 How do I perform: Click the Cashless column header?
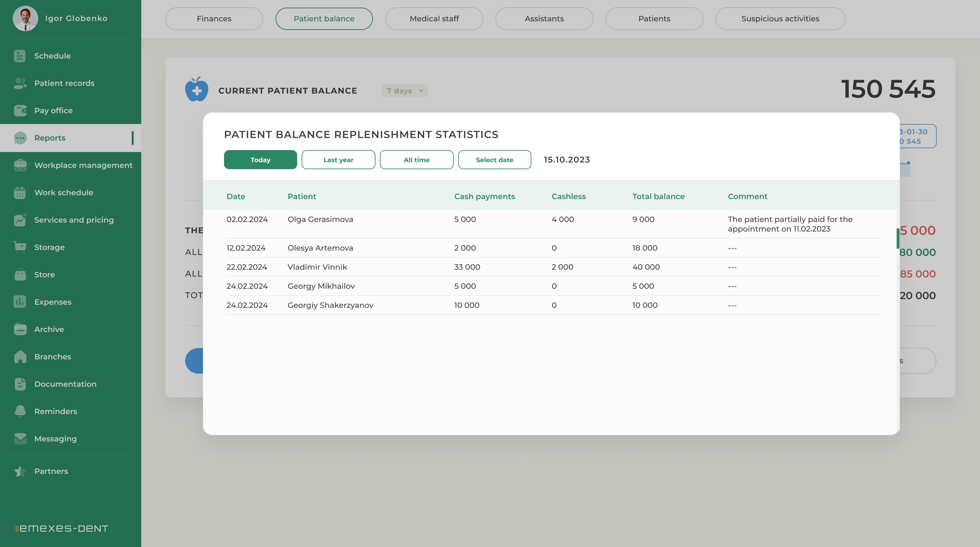(568, 197)
